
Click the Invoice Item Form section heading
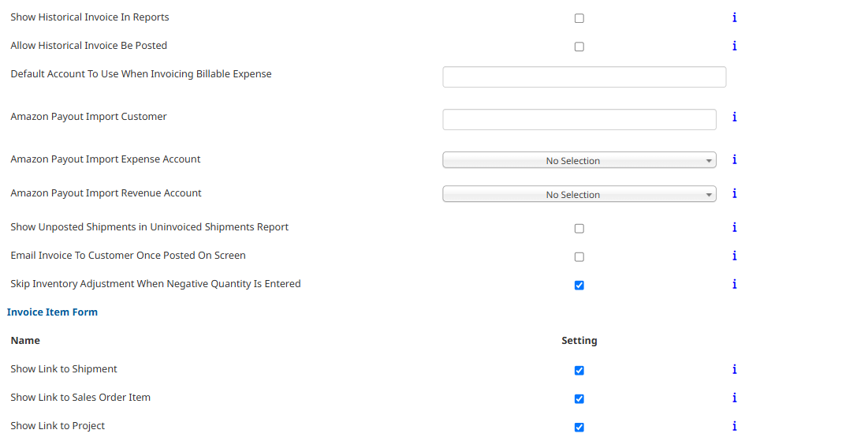click(52, 312)
